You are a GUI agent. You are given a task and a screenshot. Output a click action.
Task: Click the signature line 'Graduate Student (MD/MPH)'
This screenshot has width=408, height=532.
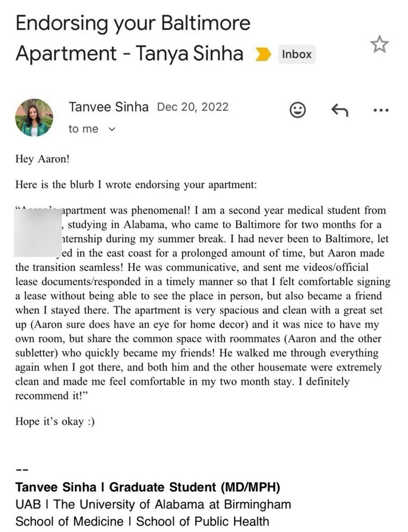195,487
